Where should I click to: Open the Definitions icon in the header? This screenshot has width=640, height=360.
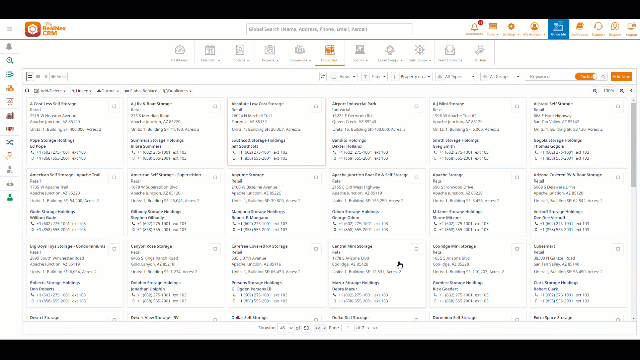pyautogui.click(x=579, y=29)
